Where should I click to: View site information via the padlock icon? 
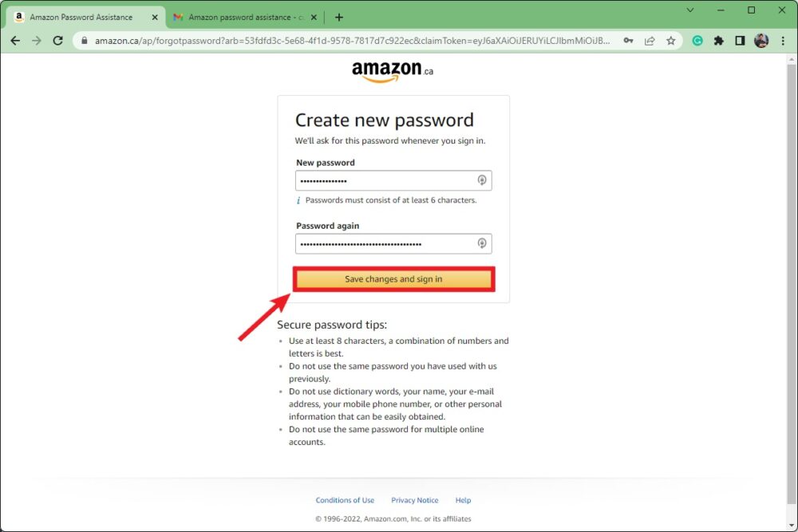[x=85, y=40]
